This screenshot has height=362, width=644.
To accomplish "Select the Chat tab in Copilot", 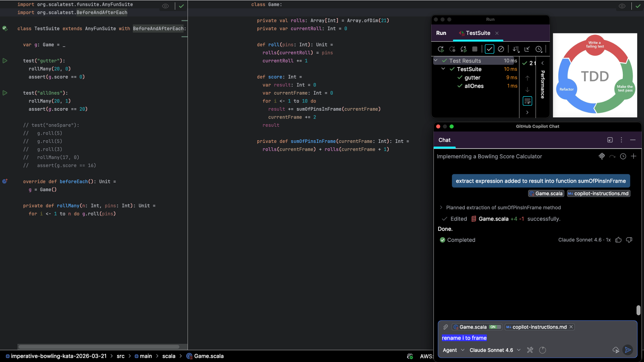I will pyautogui.click(x=444, y=140).
